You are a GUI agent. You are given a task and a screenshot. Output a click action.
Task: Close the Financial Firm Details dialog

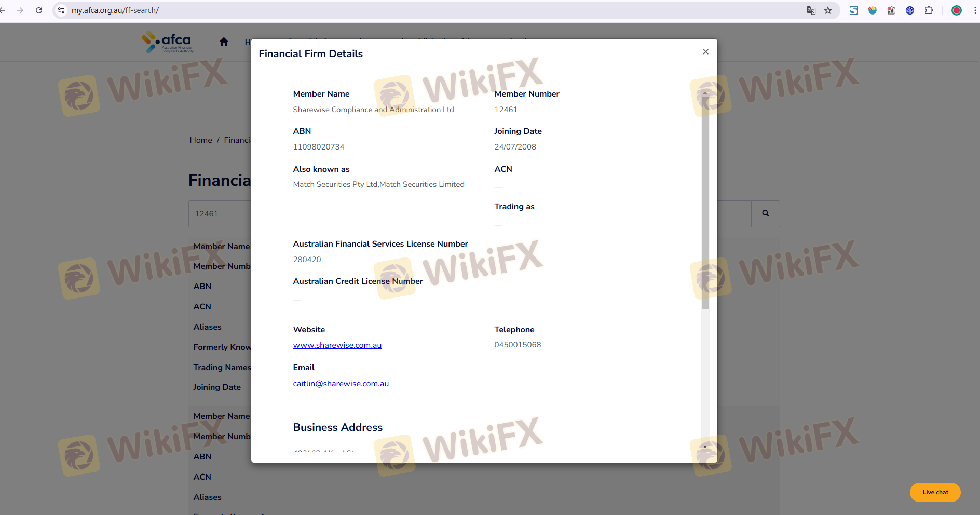click(705, 51)
